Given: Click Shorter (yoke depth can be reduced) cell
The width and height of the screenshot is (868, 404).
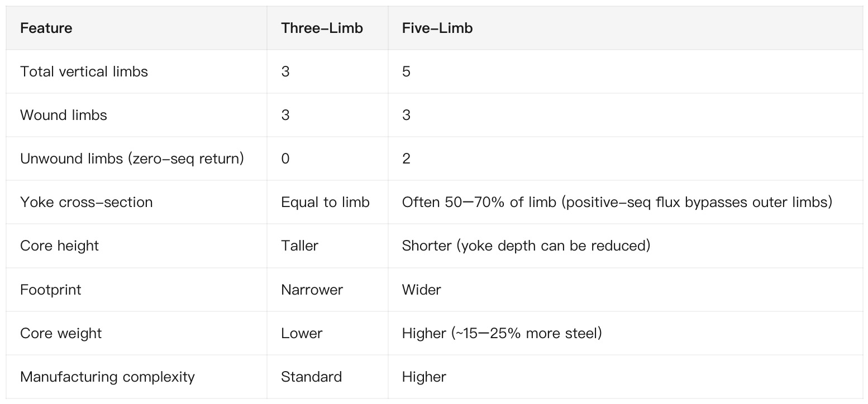Looking at the screenshot, I should click(x=526, y=246).
